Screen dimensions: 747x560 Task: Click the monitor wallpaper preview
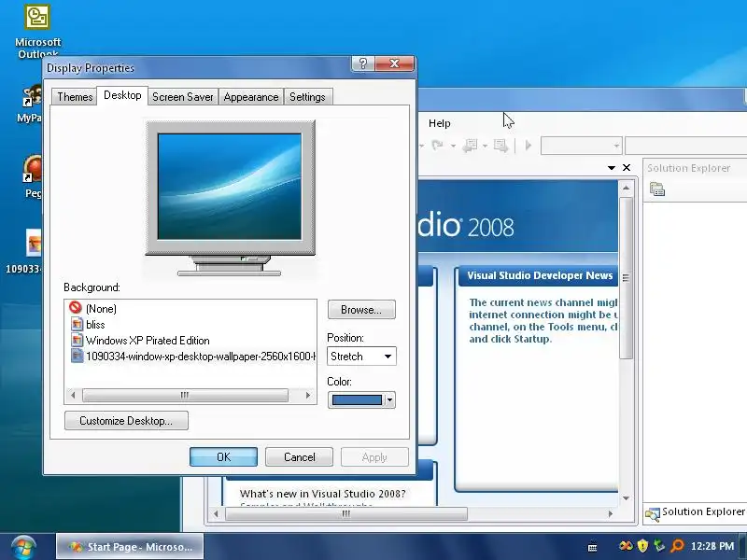click(230, 186)
